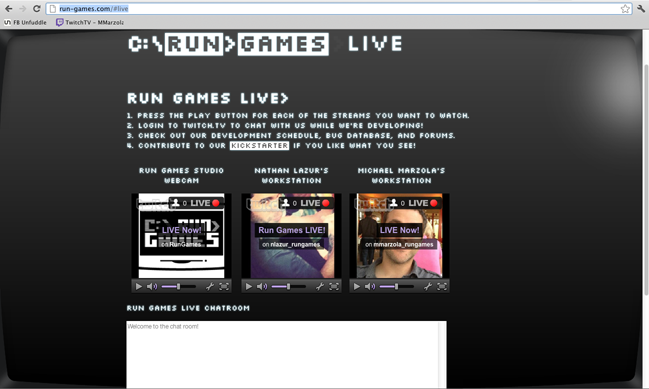Adjust Nathan Lazur's stream volume slider

click(288, 286)
